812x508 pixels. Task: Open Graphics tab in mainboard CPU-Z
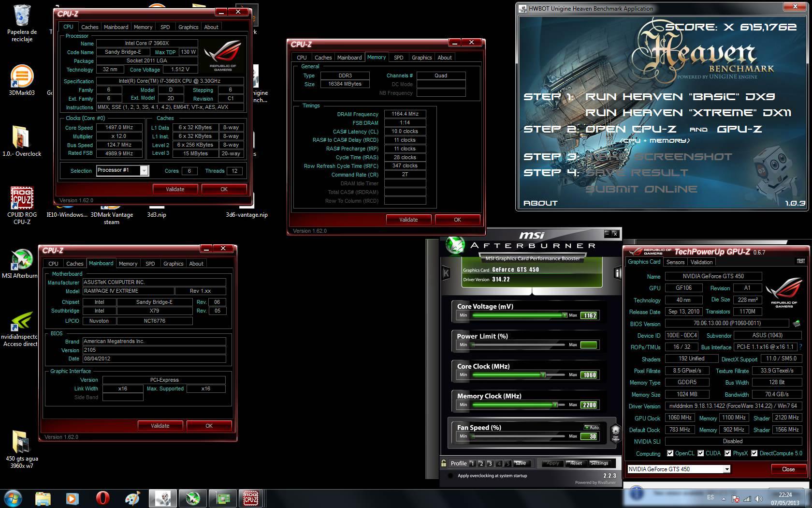point(173,264)
